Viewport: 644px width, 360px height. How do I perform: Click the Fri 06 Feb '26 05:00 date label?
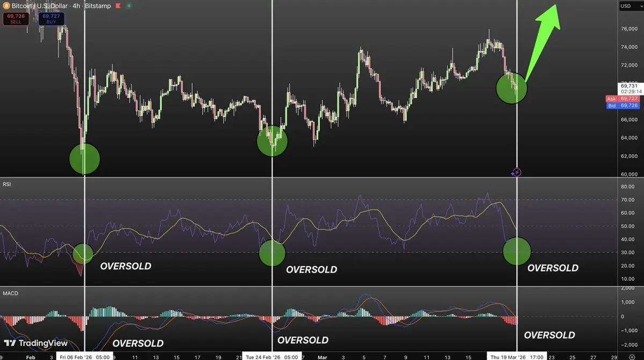(85, 356)
